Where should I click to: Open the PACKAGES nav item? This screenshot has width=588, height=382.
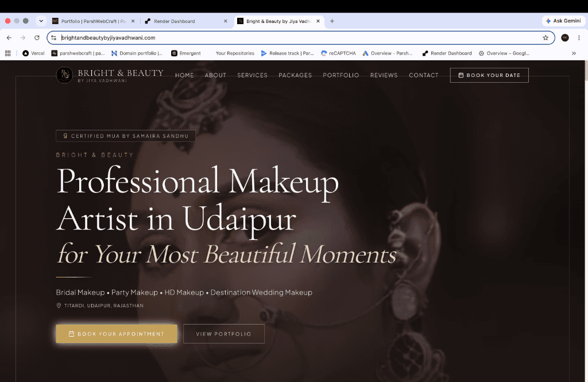point(295,75)
